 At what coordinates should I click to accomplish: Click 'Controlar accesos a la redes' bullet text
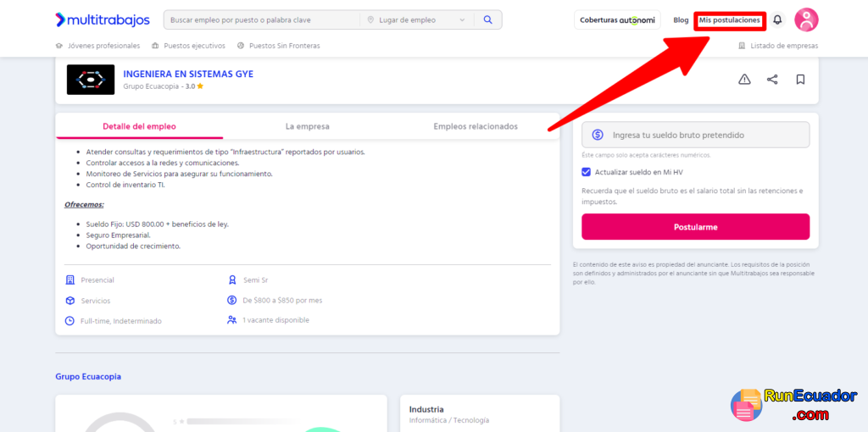point(163,163)
